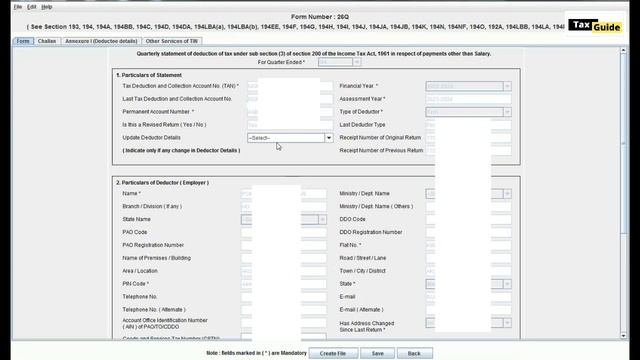Image resolution: width=640 pixels, height=360 pixels.
Task: Click the 'Form Number : 26Q' title
Action: point(320,17)
